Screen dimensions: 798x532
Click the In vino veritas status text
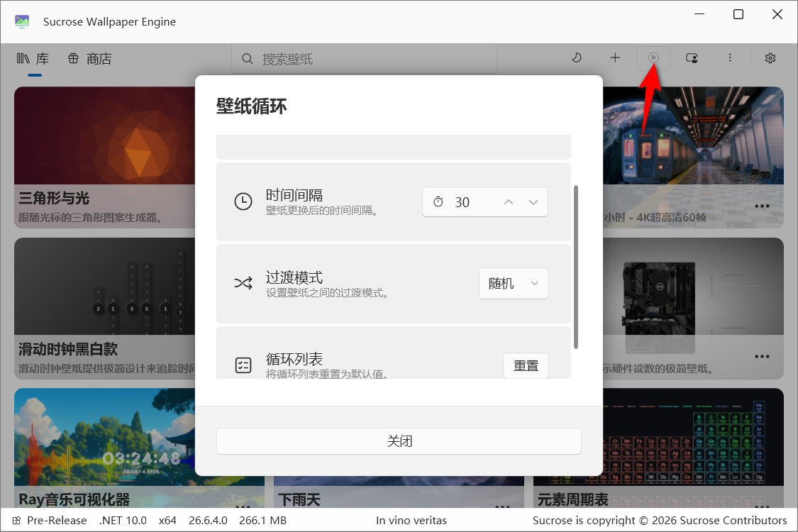(411, 520)
